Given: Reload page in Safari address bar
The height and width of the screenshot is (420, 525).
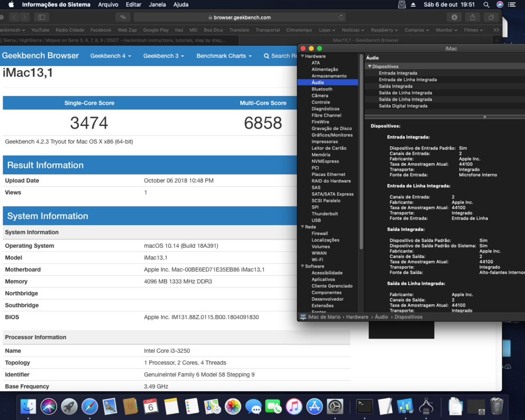Looking at the screenshot, I should [x=341, y=17].
